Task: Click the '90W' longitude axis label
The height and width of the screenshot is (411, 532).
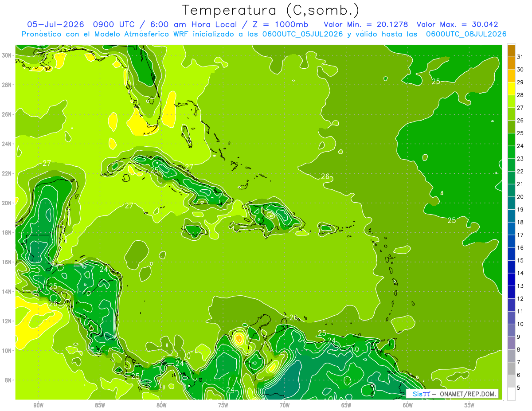Action: coord(38,405)
